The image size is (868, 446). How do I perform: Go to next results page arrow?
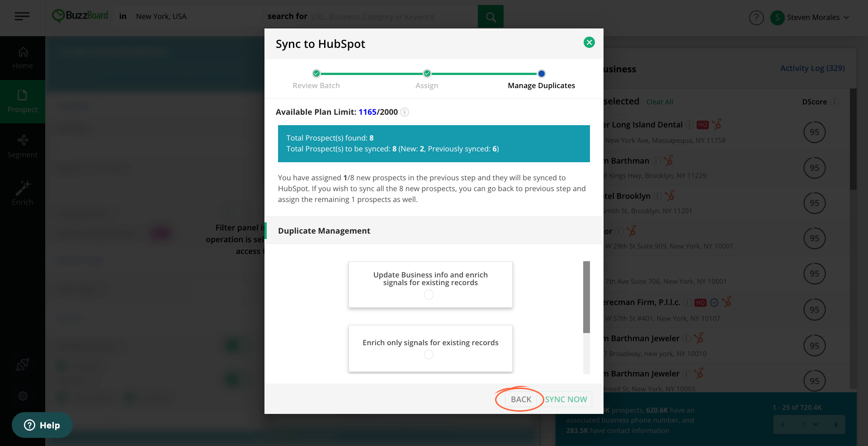pos(836,425)
